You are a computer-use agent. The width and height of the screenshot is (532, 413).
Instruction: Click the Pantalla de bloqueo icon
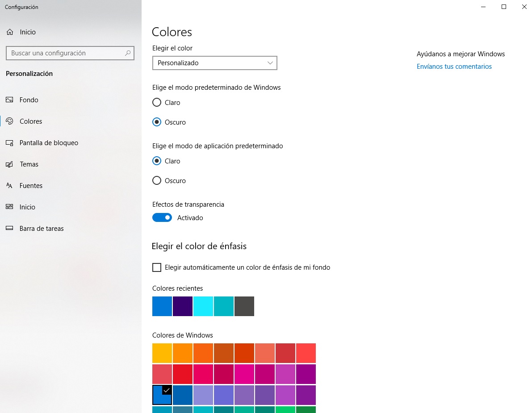coord(9,143)
